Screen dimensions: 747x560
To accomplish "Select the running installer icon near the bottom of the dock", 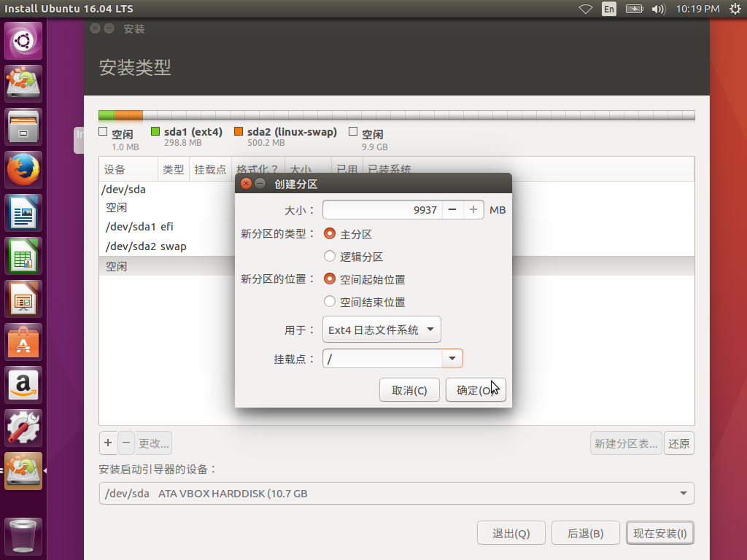I will click(23, 471).
